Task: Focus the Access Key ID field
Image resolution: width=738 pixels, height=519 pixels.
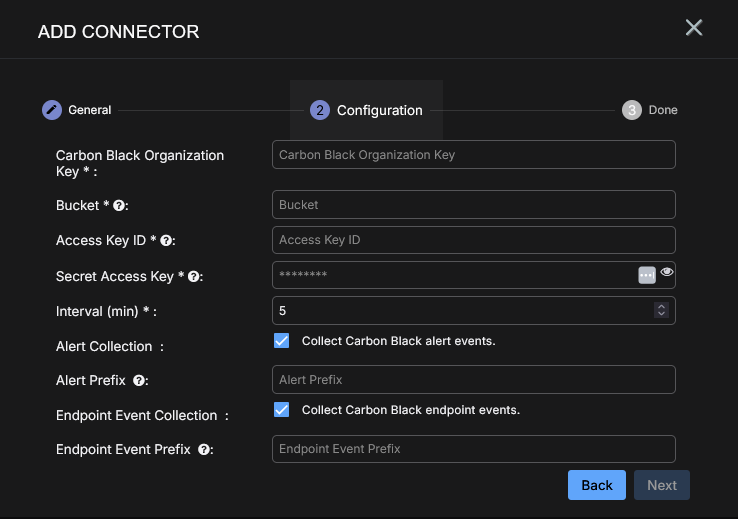Action: 473,240
